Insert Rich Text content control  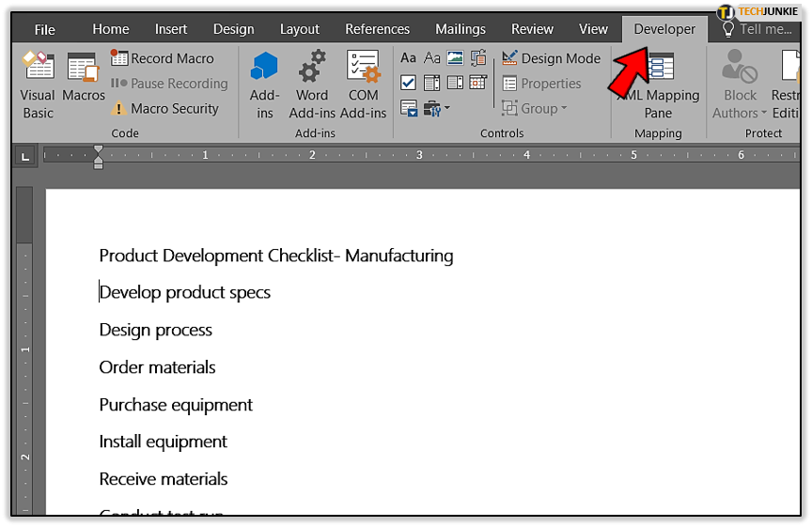pos(408,57)
